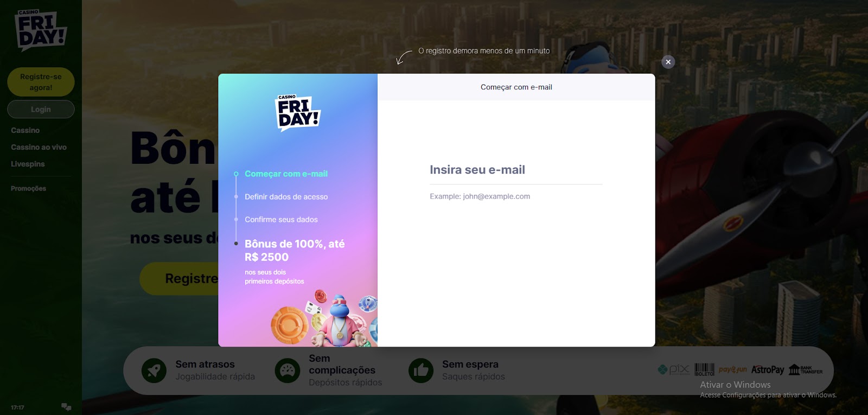Open the live chat icon in the sidebar
868x415 pixels.
(66, 407)
